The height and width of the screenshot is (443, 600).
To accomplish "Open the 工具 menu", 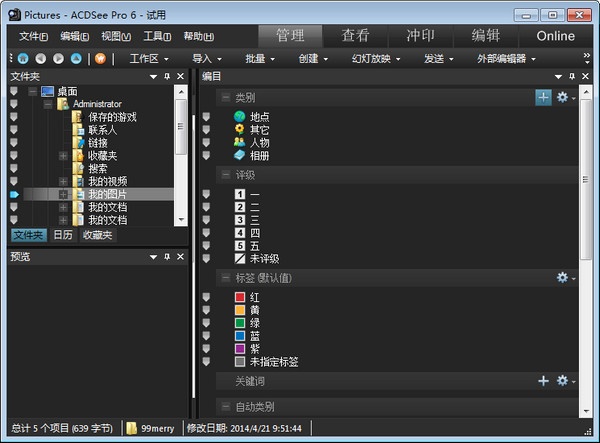I will pos(157,36).
